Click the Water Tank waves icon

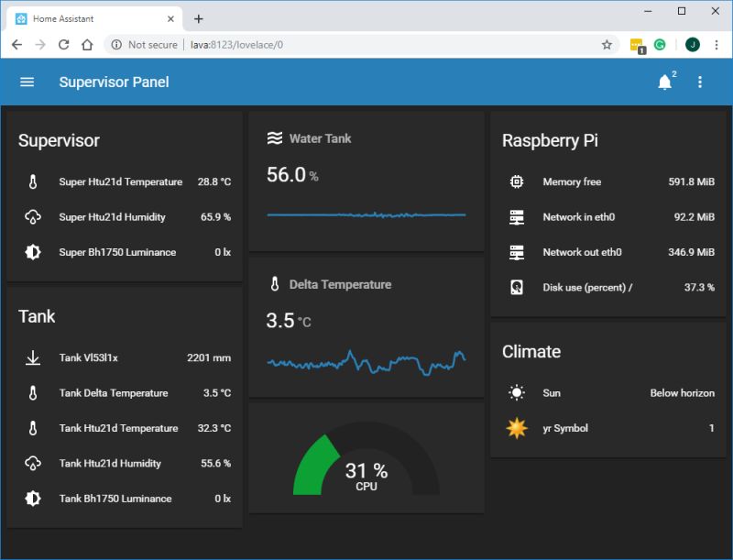[275, 138]
